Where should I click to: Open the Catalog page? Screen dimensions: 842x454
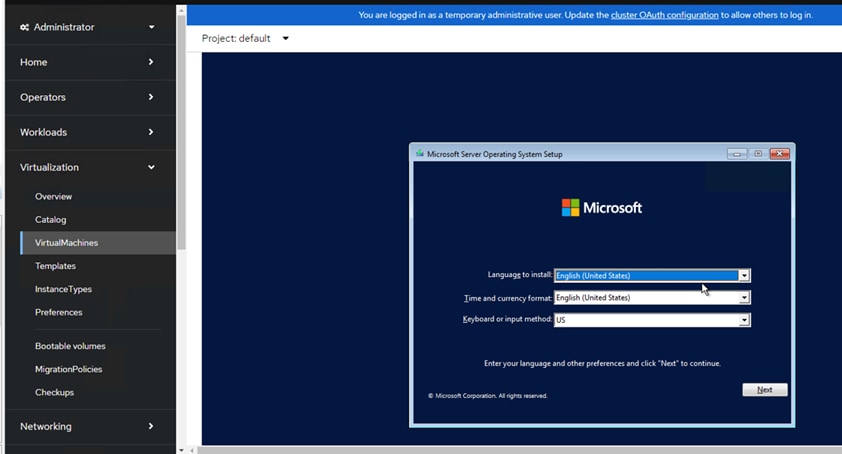pos(50,220)
